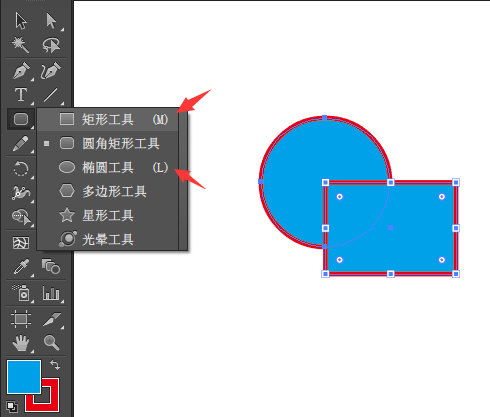Select the Type tool
Screen dimensions: 490x417
(21, 95)
